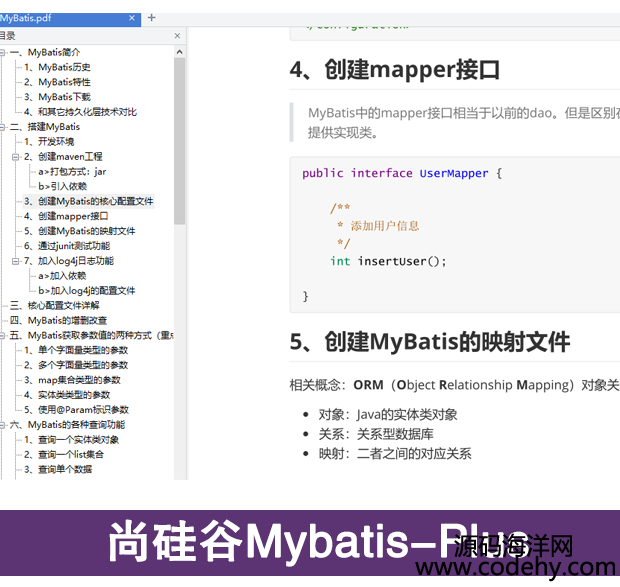The height and width of the screenshot is (587, 620).
Task: Go to 三、核心配置文件详解 bookmark
Action: click(x=55, y=306)
